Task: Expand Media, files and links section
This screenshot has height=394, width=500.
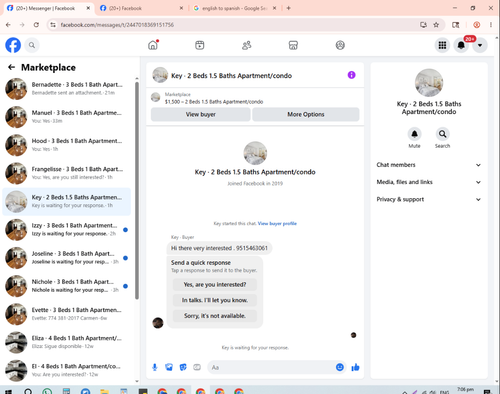Action: (x=429, y=182)
